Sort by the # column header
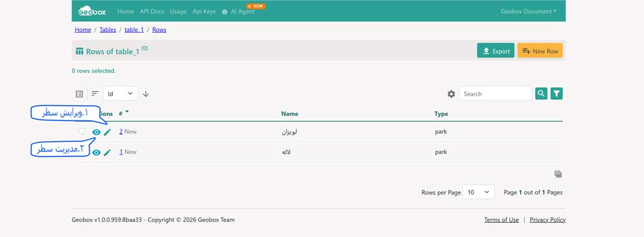 pos(124,113)
